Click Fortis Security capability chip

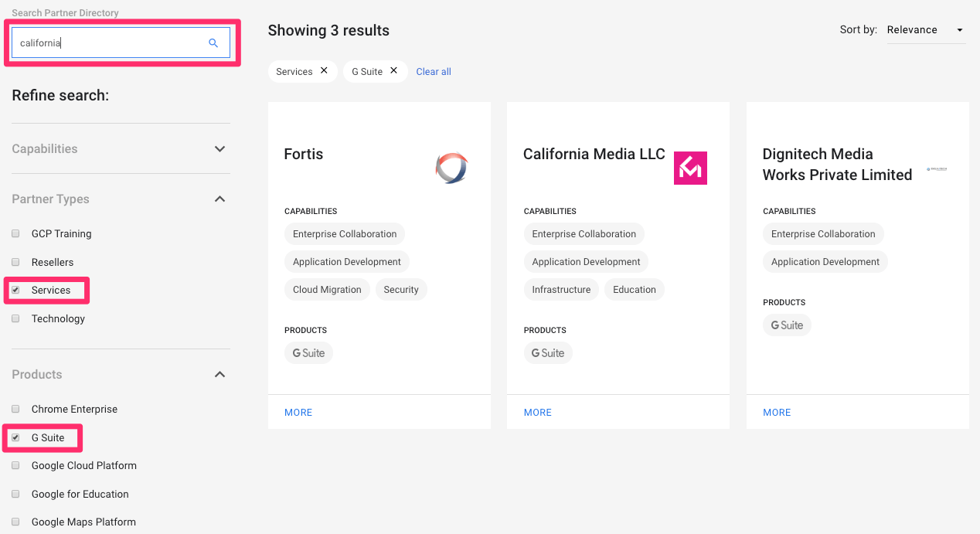(x=401, y=290)
